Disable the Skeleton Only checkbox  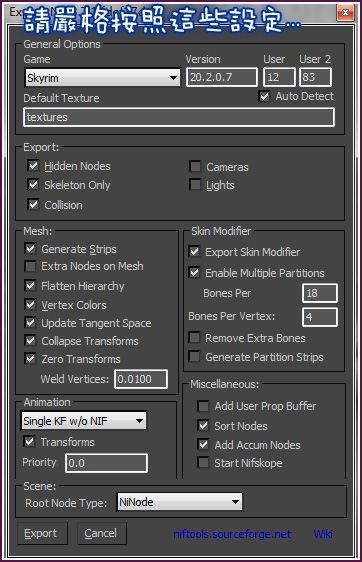pyautogui.click(x=33, y=185)
